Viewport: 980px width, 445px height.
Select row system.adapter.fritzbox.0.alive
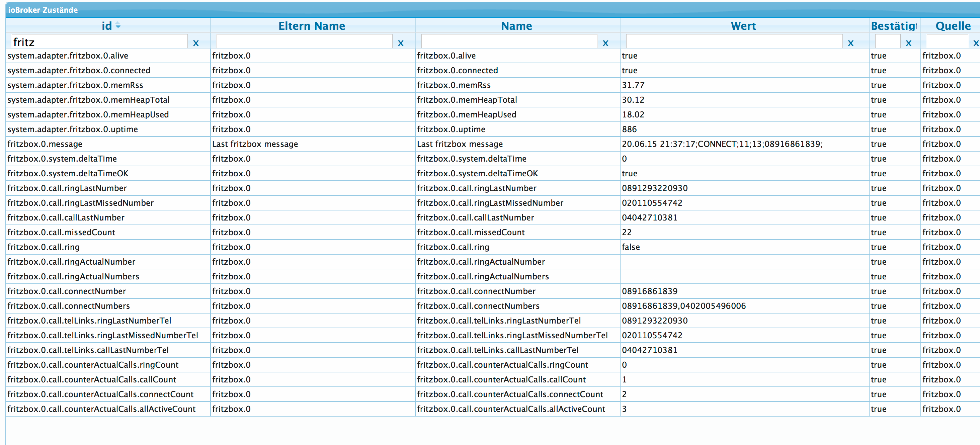(x=493, y=56)
